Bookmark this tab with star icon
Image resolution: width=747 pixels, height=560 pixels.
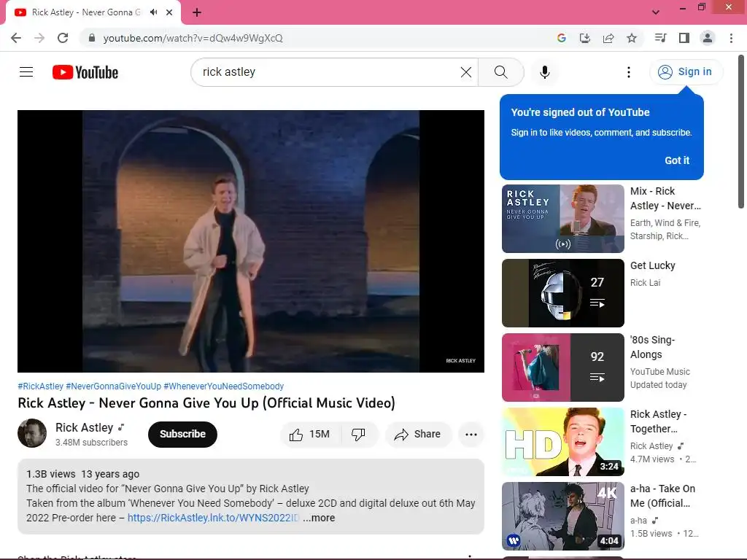pyautogui.click(x=632, y=38)
